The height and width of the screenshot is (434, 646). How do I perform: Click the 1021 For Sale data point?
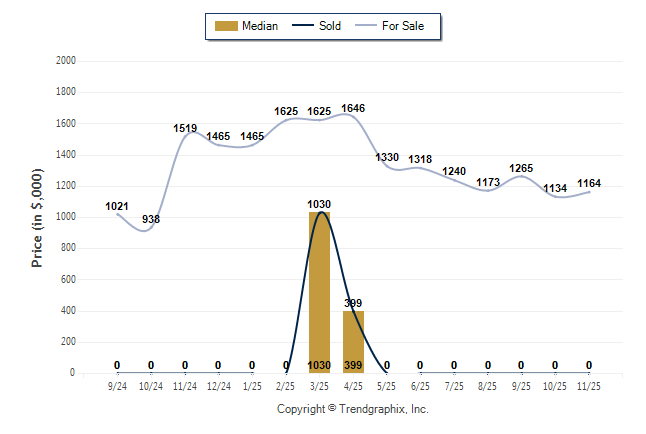point(117,213)
